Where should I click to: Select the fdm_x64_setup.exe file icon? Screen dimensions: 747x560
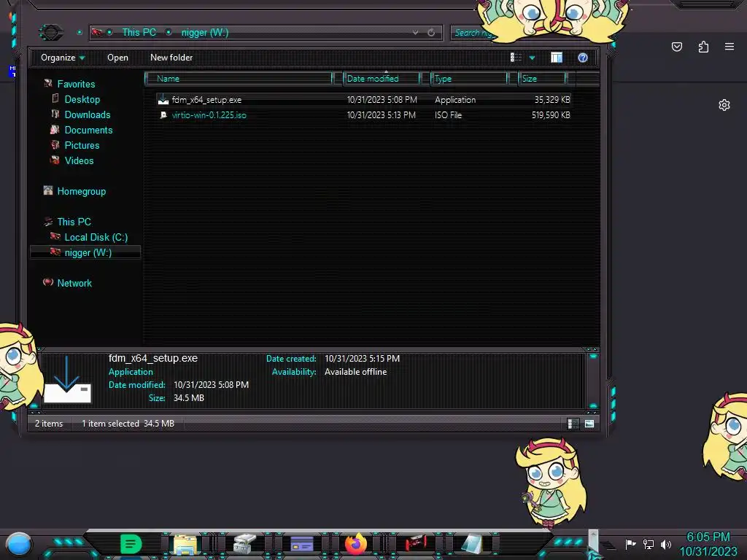(x=163, y=99)
